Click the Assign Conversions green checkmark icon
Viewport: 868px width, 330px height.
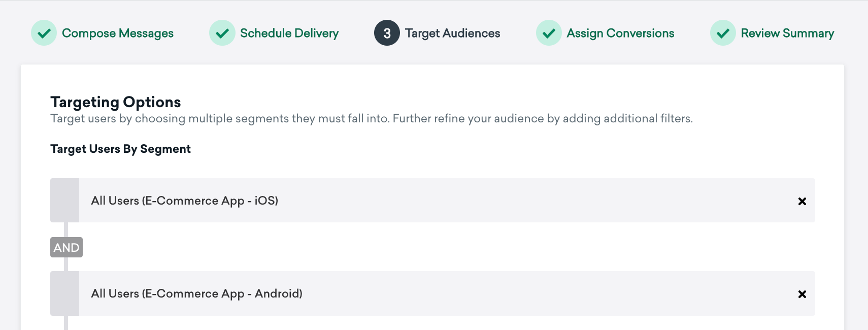pyautogui.click(x=549, y=33)
